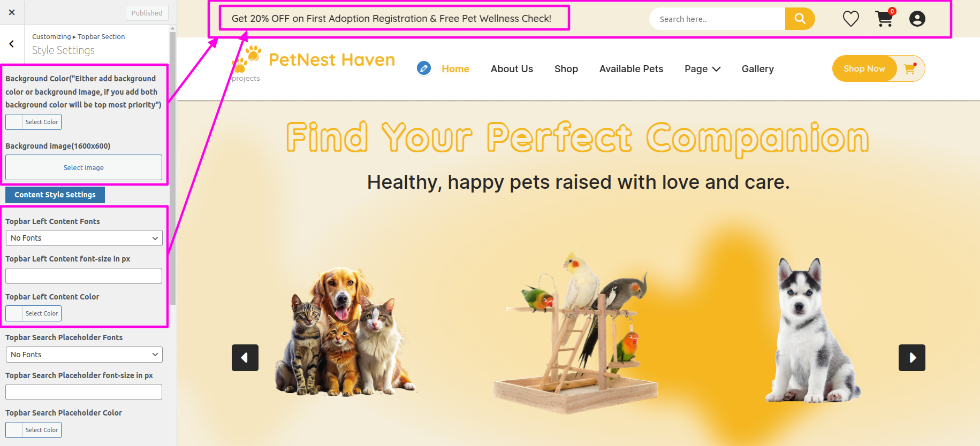The image size is (980, 446).
Task: Click the Shop Now button
Action: 864,68
